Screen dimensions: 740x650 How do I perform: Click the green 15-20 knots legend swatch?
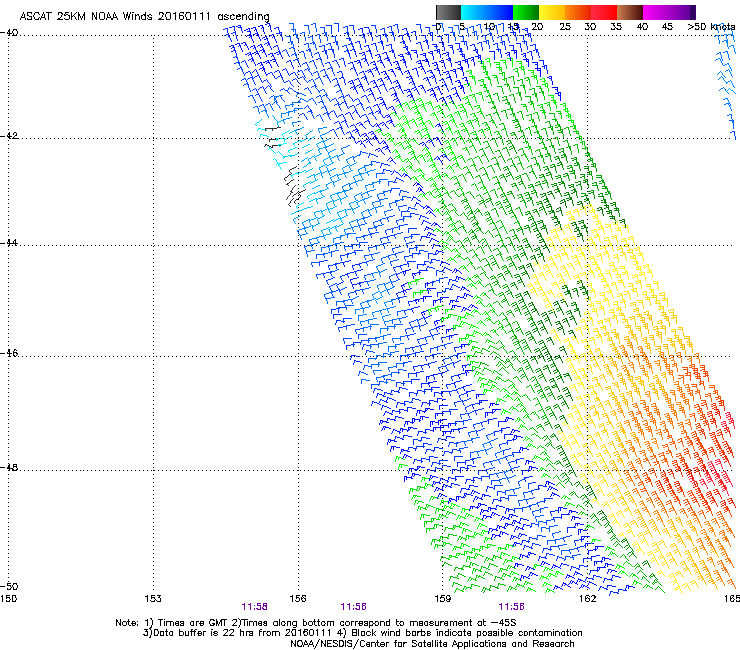[526, 12]
